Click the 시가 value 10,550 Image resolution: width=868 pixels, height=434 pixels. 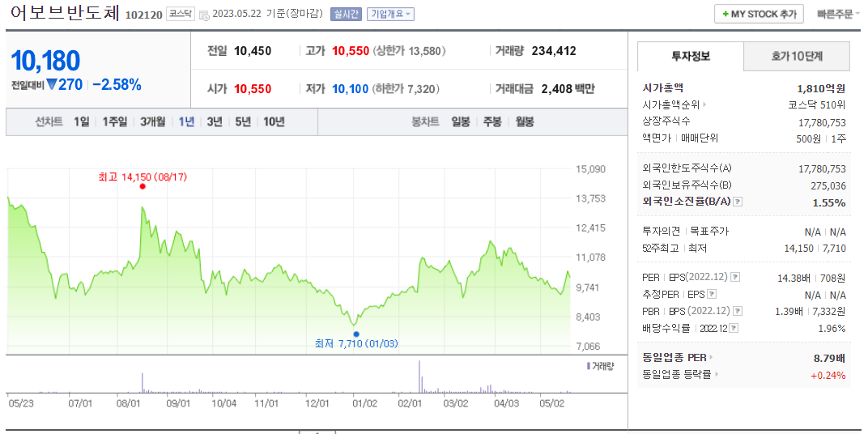[x=253, y=88]
